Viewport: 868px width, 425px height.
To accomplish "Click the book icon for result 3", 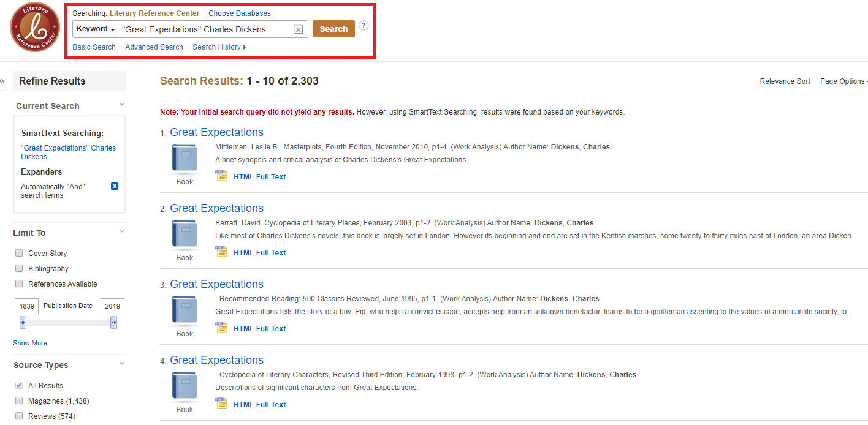I will (185, 310).
